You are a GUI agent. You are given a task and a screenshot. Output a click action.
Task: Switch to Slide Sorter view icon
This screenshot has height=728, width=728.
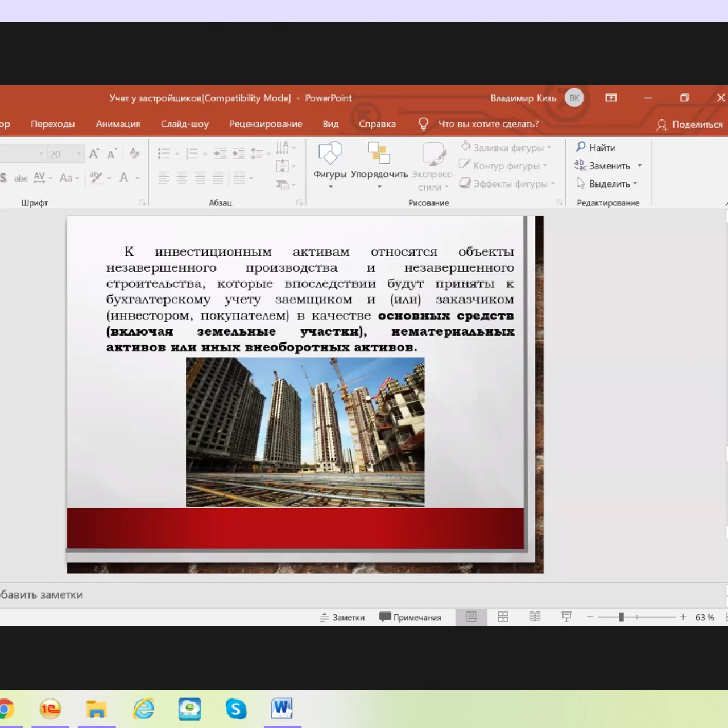[x=503, y=617]
